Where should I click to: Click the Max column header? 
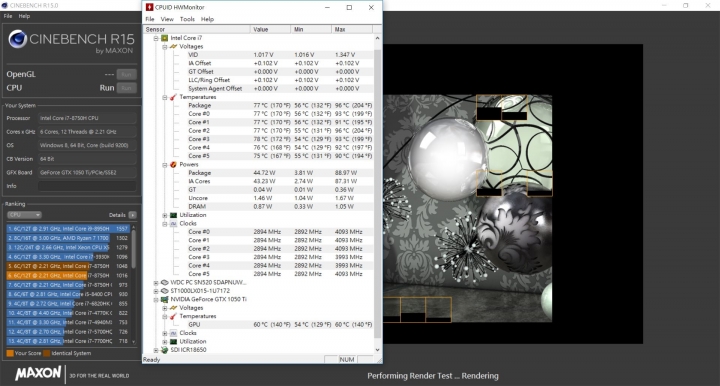tap(352, 29)
